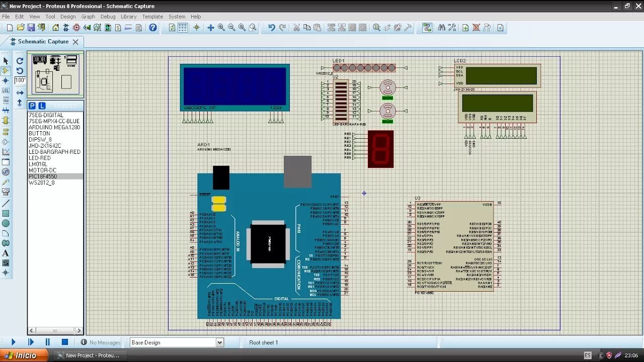Select PIC18F4550 in the devices list
The height and width of the screenshot is (362, 644).
pos(55,176)
